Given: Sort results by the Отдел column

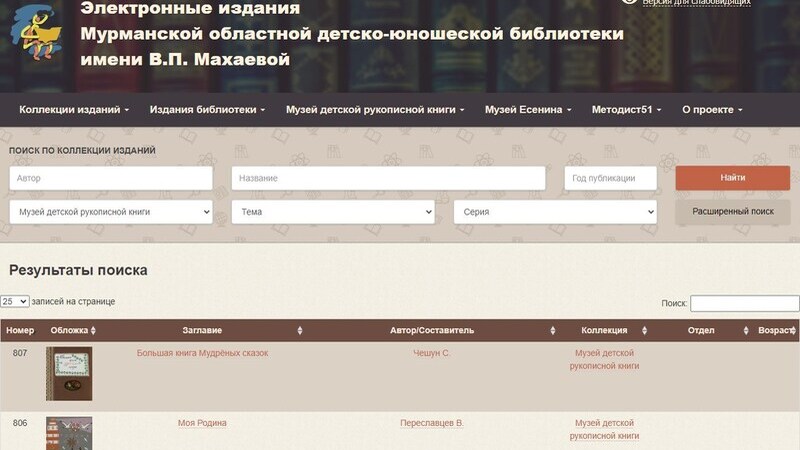Looking at the screenshot, I should [701, 330].
